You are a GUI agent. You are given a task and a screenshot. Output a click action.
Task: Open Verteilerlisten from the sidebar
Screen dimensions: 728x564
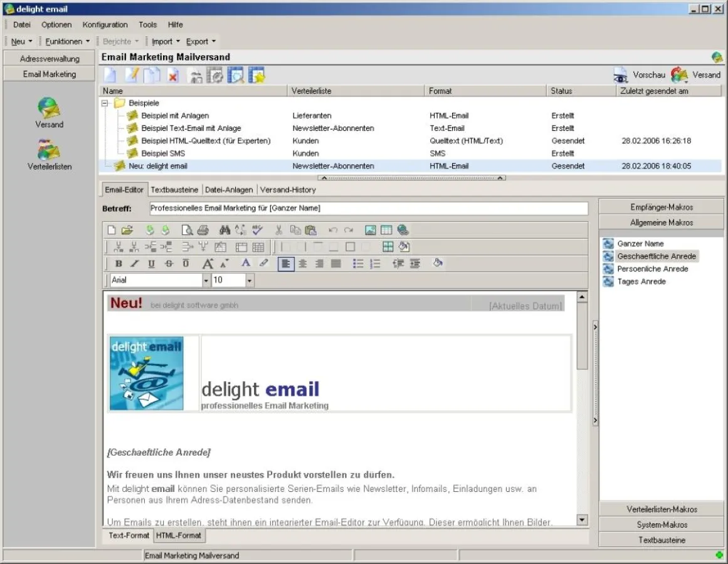coord(49,155)
